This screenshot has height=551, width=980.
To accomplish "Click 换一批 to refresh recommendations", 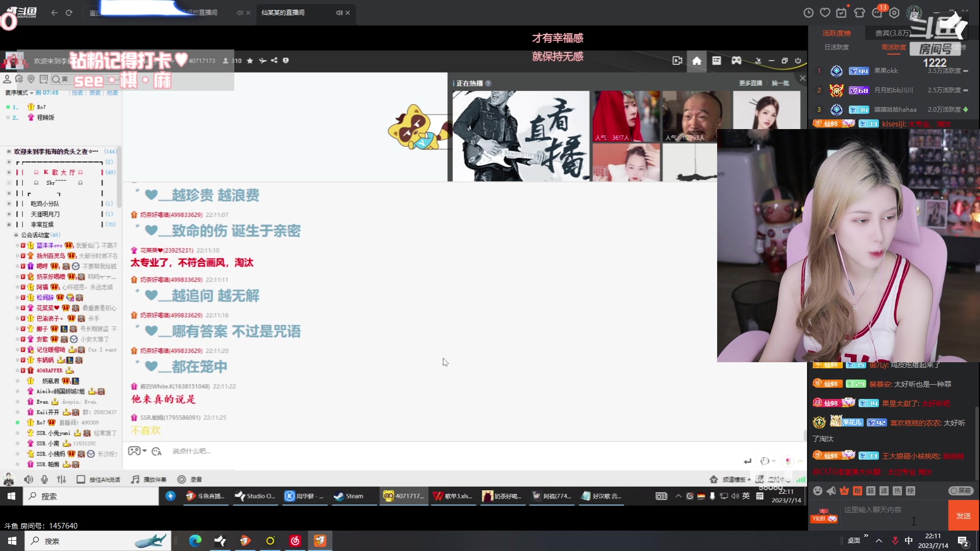I will [780, 83].
